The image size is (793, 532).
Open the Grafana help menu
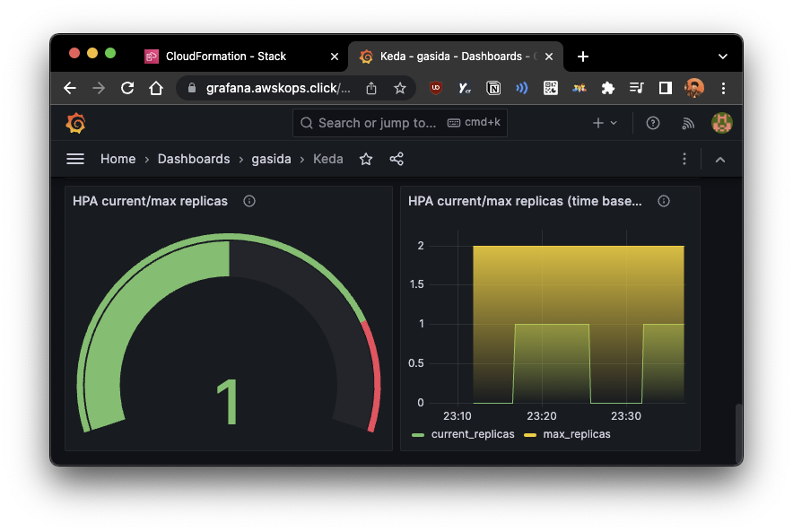[653, 123]
